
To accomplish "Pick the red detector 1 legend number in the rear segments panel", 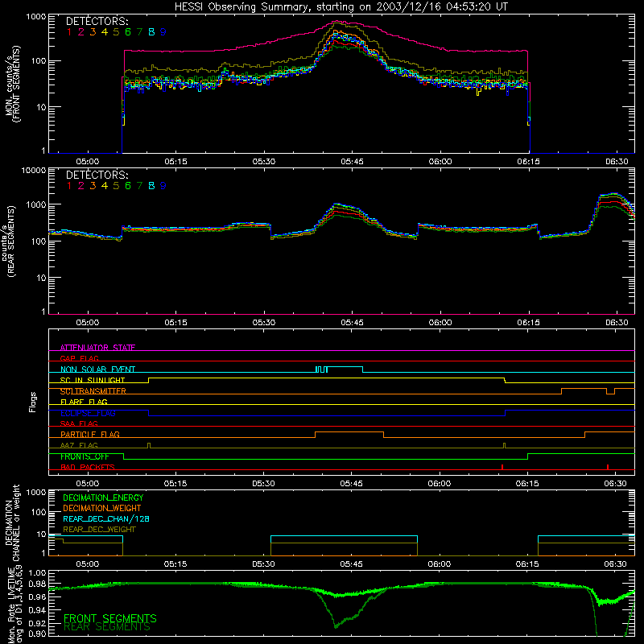I will click(x=69, y=186).
